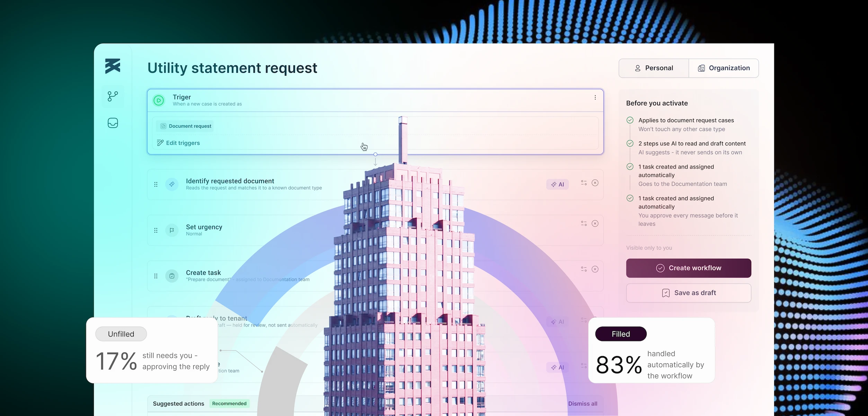
Task: Click the Identify requested document sparkle icon
Action: click(172, 184)
